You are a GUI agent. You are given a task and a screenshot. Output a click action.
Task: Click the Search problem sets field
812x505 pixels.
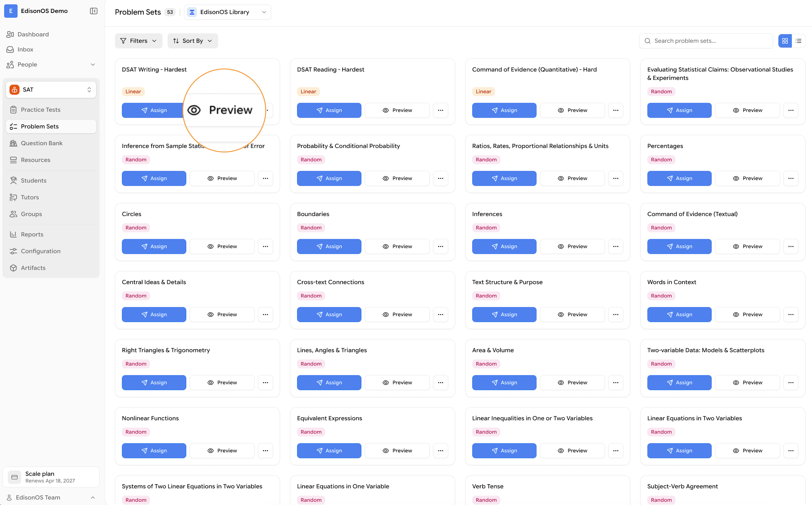click(706, 41)
